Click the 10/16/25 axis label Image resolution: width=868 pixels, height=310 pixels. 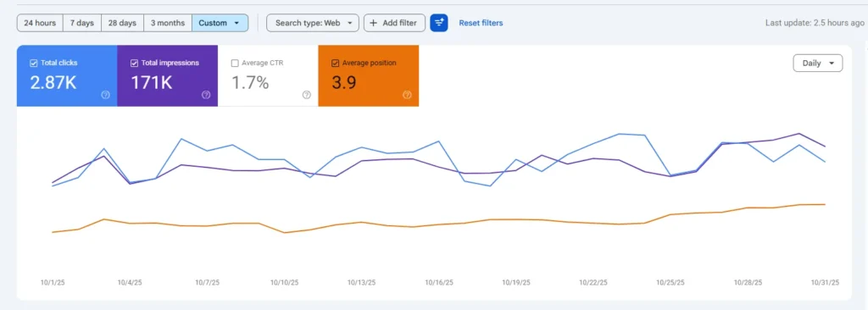coord(439,282)
